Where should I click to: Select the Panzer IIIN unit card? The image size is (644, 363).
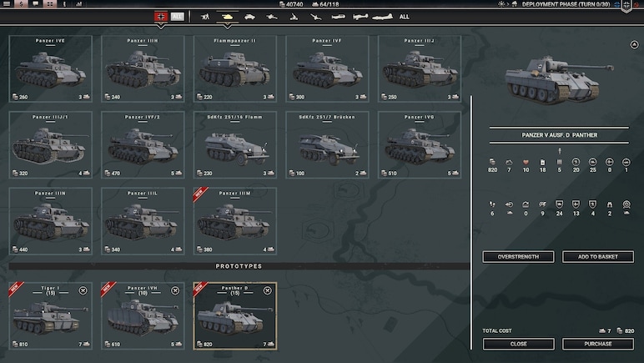pyautogui.click(x=51, y=221)
